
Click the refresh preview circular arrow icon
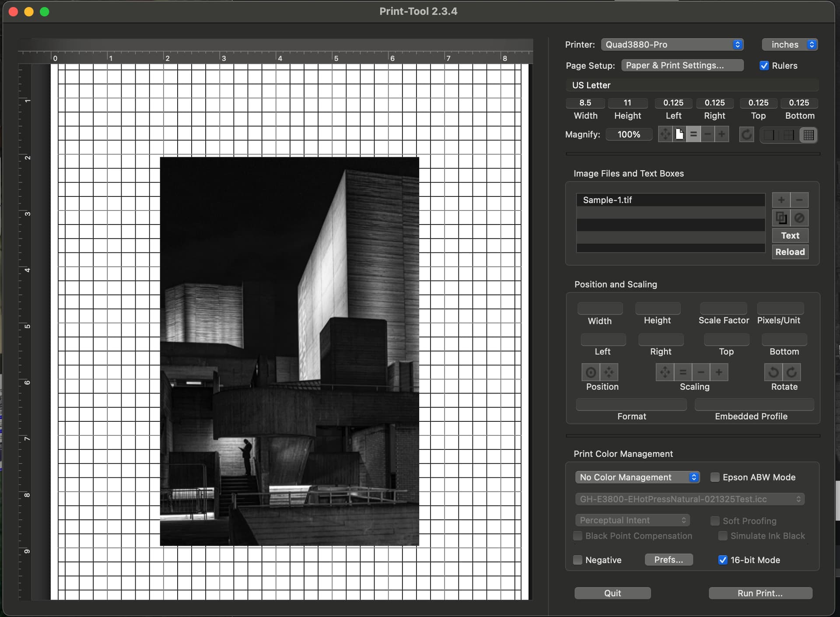[746, 134]
